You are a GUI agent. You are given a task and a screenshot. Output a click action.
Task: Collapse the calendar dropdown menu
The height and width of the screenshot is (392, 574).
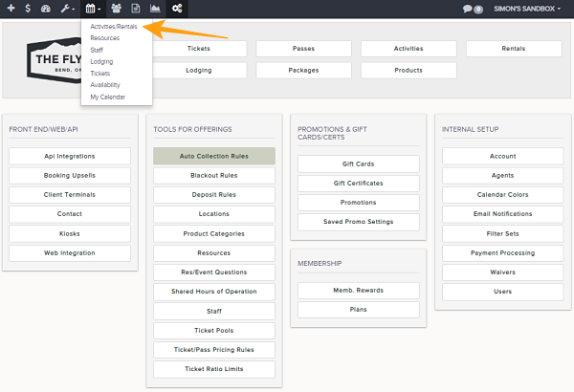[x=93, y=9]
